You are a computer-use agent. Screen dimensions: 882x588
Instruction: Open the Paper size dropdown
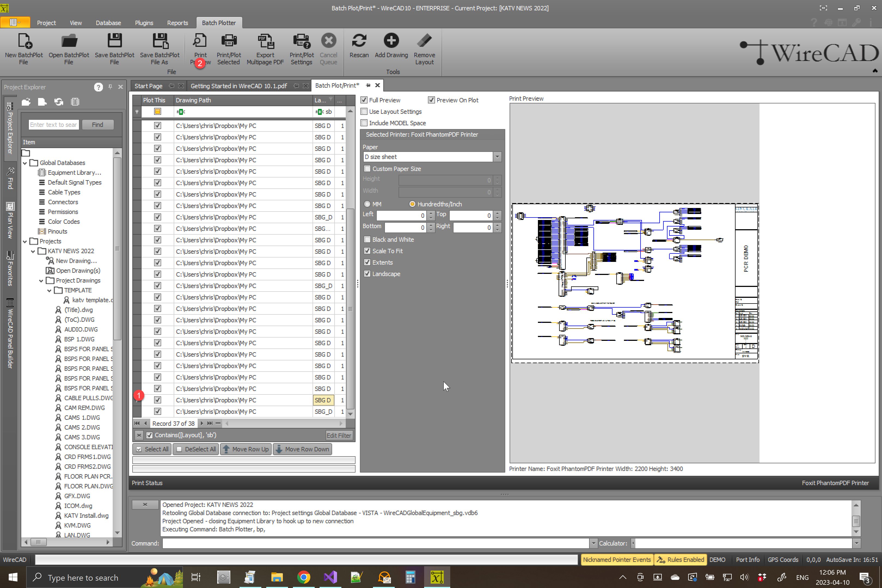[x=497, y=157]
